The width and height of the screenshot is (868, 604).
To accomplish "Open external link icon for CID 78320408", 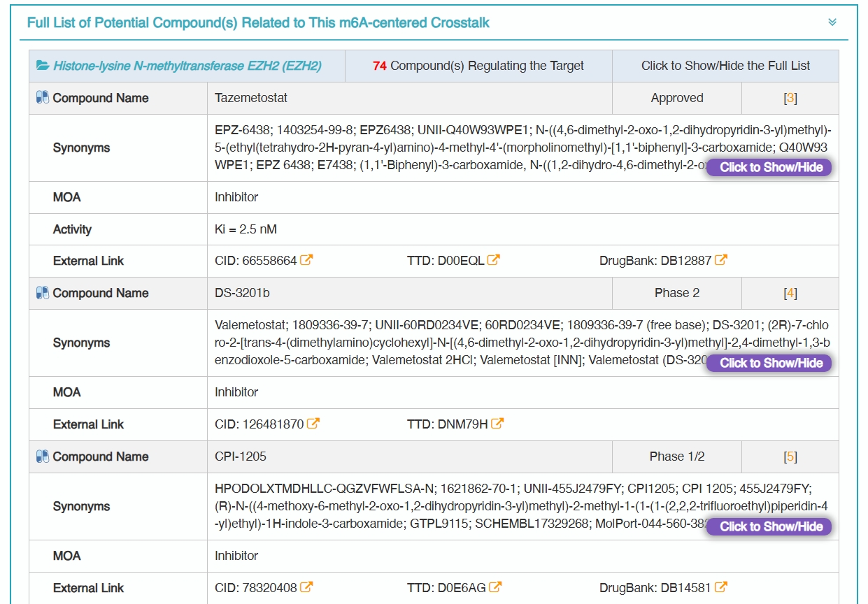I will click(306, 587).
